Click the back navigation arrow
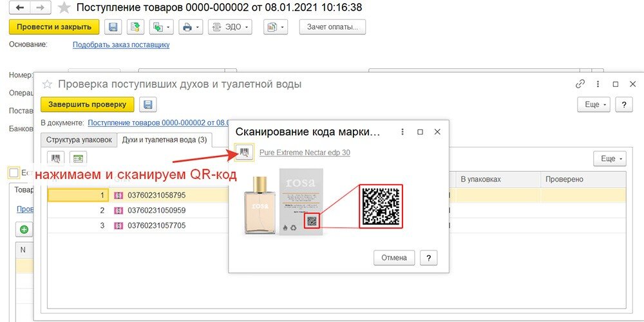 tap(20, 7)
